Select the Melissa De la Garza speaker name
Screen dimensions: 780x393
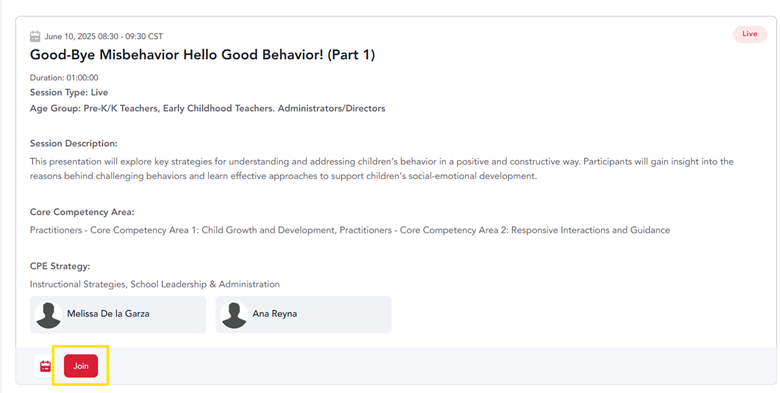click(x=108, y=314)
